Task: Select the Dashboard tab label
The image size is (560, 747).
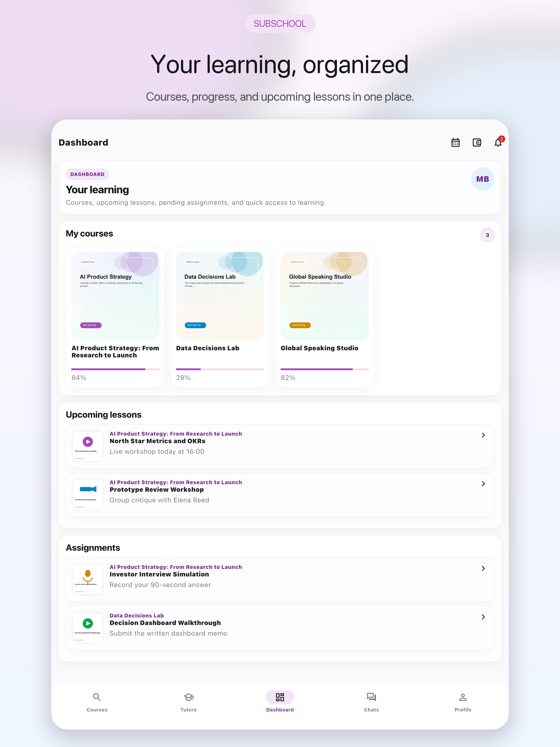Action: click(280, 710)
